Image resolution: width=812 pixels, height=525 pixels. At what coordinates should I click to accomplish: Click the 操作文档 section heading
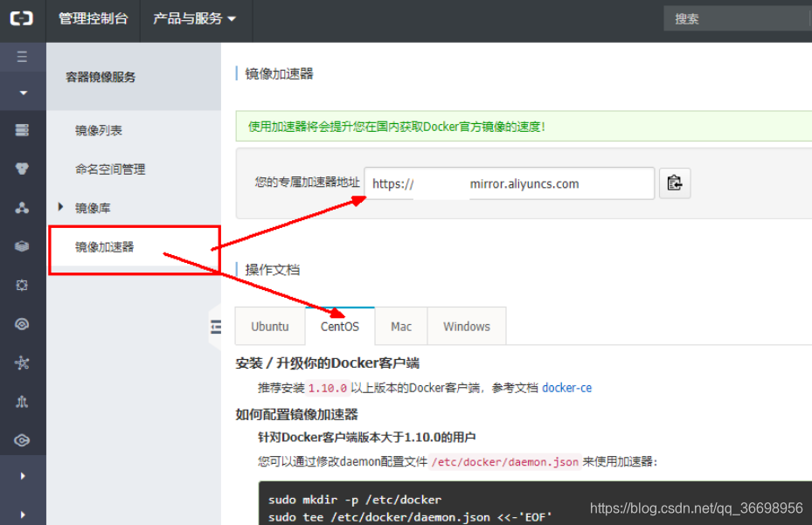pyautogui.click(x=273, y=270)
